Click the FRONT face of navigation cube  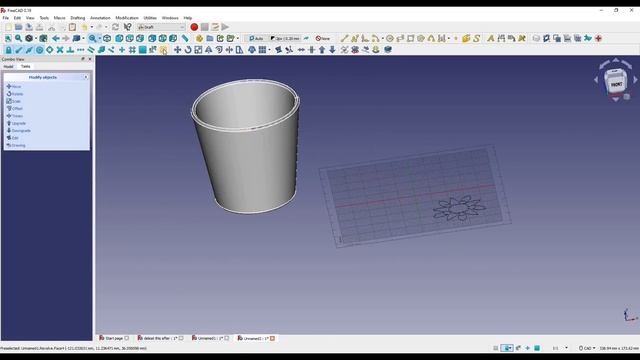point(616,84)
